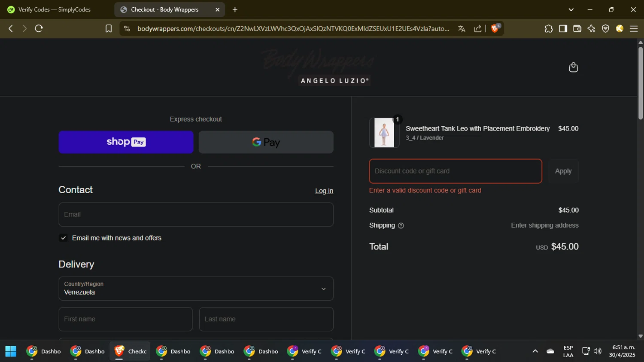Toggle Email me with news and offers

(64, 238)
